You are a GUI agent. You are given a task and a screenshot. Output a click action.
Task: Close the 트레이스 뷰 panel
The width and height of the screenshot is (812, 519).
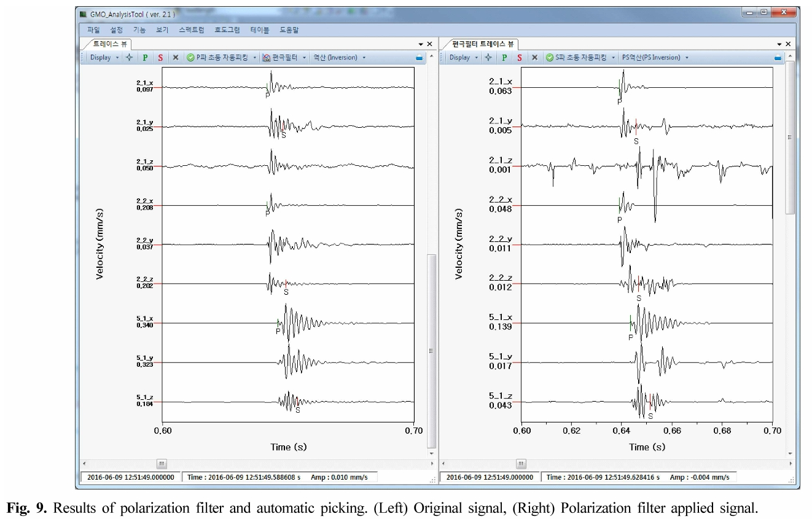pyautogui.click(x=429, y=44)
